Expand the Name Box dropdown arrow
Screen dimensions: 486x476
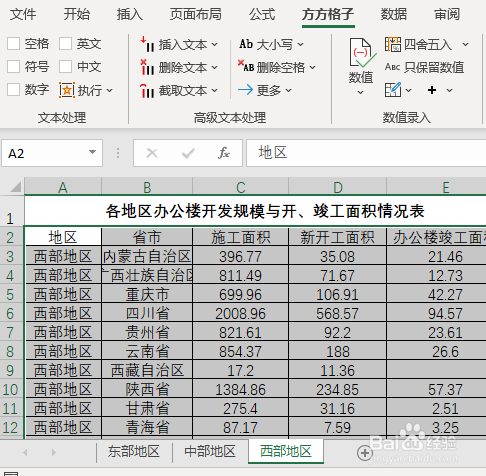[92, 153]
